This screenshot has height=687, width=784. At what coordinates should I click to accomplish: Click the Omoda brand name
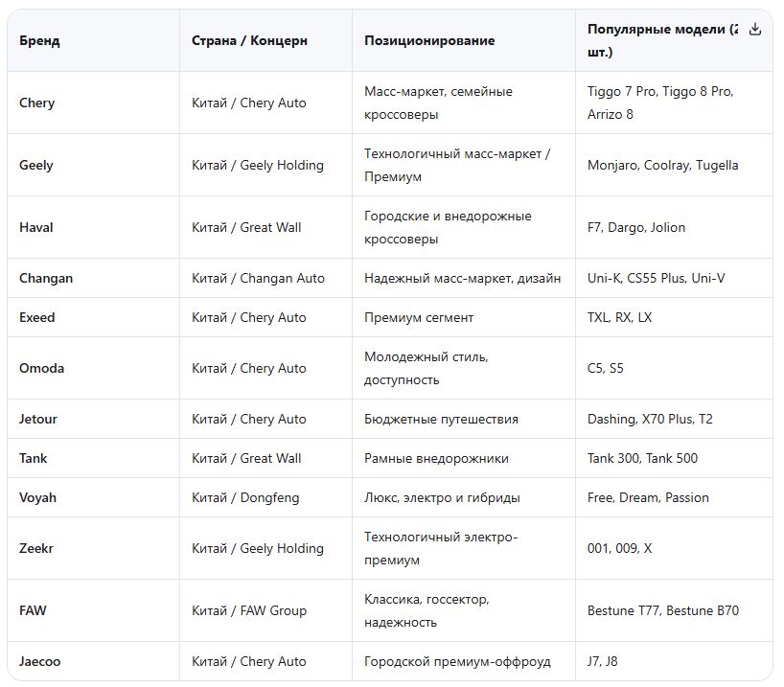42,368
